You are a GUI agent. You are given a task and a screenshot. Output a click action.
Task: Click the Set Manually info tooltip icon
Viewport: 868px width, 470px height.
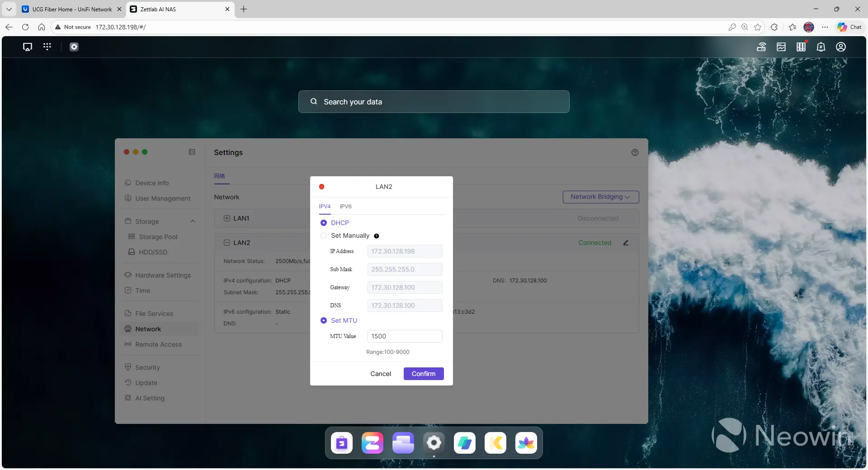pyautogui.click(x=377, y=236)
